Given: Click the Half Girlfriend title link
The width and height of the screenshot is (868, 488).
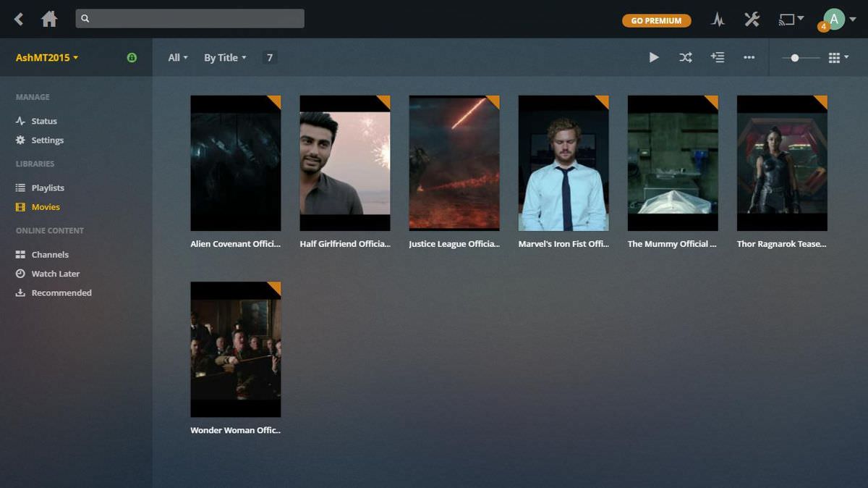Looking at the screenshot, I should (345, 244).
